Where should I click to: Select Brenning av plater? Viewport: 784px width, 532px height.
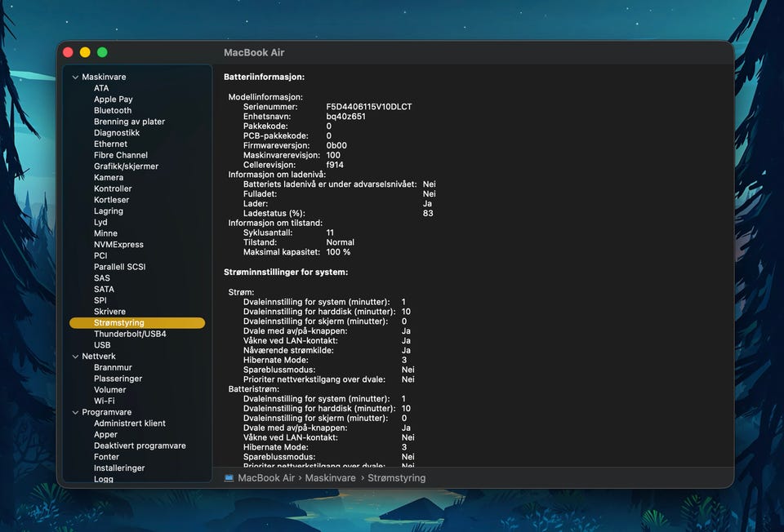[129, 122]
